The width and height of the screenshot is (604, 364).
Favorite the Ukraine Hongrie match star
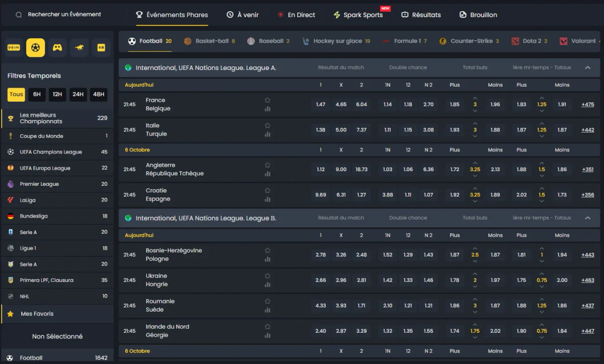click(268, 276)
